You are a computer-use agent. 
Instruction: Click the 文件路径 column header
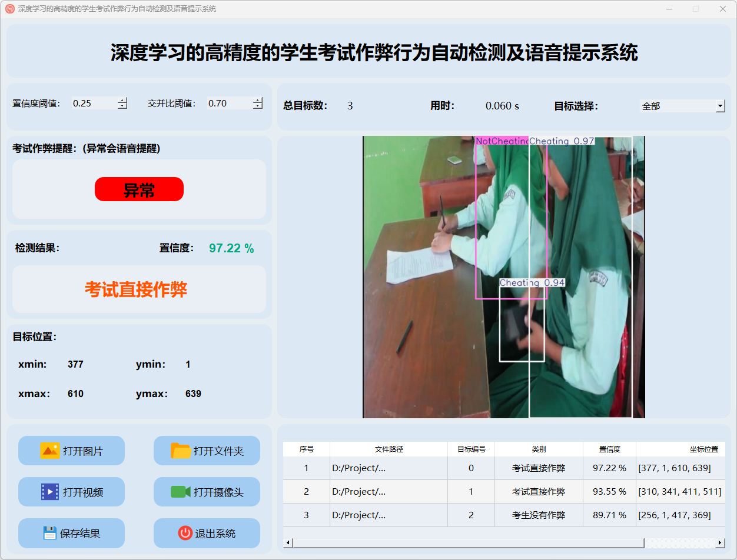[x=389, y=449]
